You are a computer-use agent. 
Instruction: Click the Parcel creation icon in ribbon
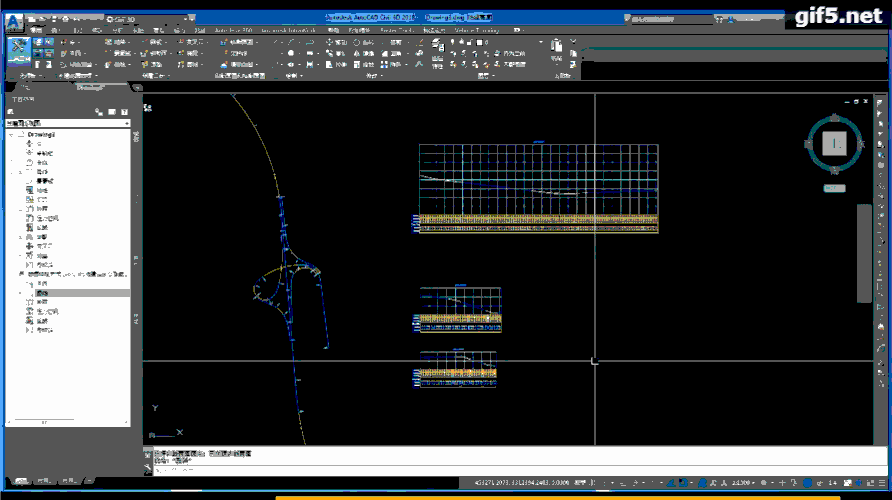(117, 42)
